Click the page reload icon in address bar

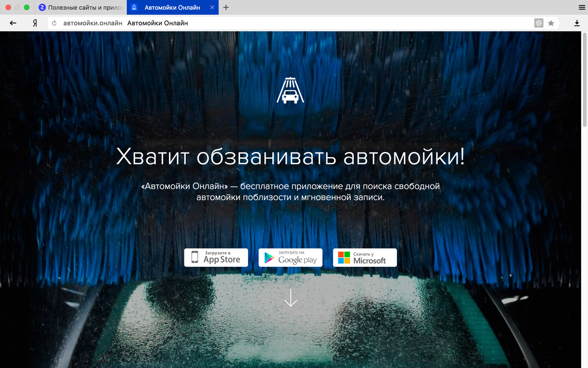53,23
